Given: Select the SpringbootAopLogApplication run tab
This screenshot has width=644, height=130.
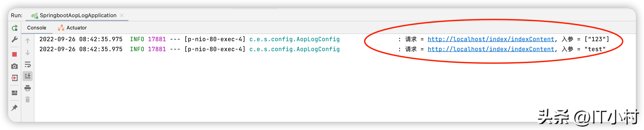Looking at the screenshot, I should coord(74,15).
